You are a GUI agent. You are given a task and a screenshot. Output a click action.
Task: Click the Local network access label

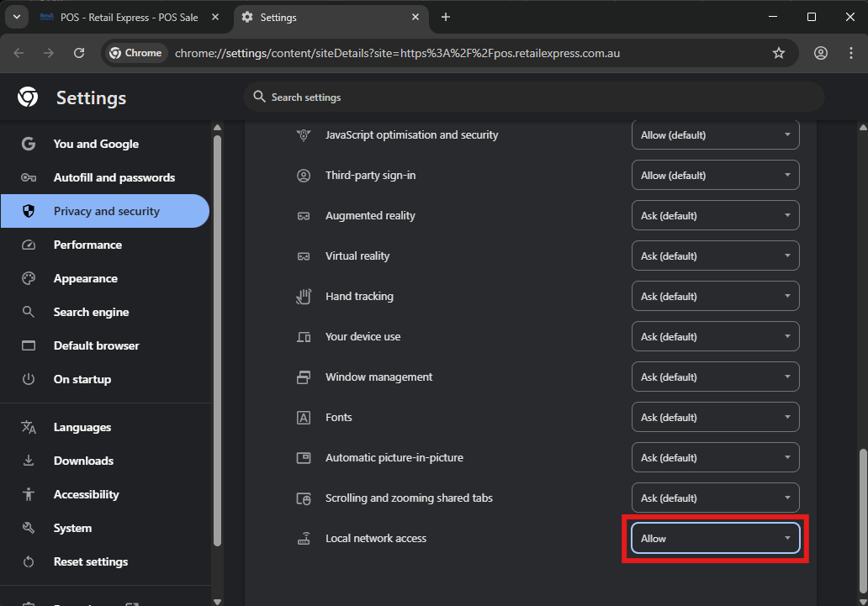point(376,539)
